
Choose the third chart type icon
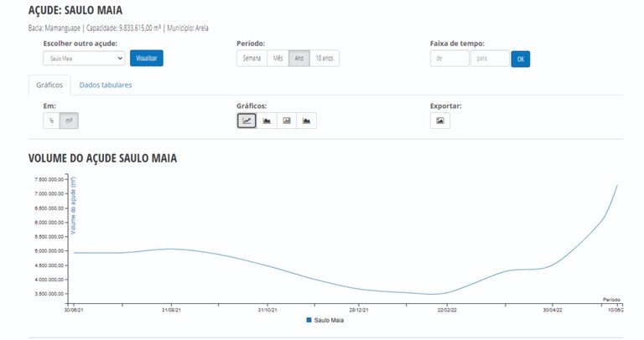(287, 121)
